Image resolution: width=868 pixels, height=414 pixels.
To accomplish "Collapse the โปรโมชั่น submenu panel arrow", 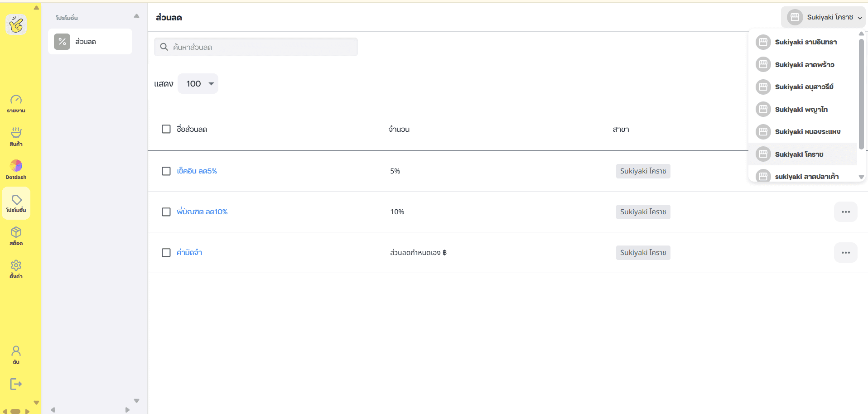I will coord(136,16).
